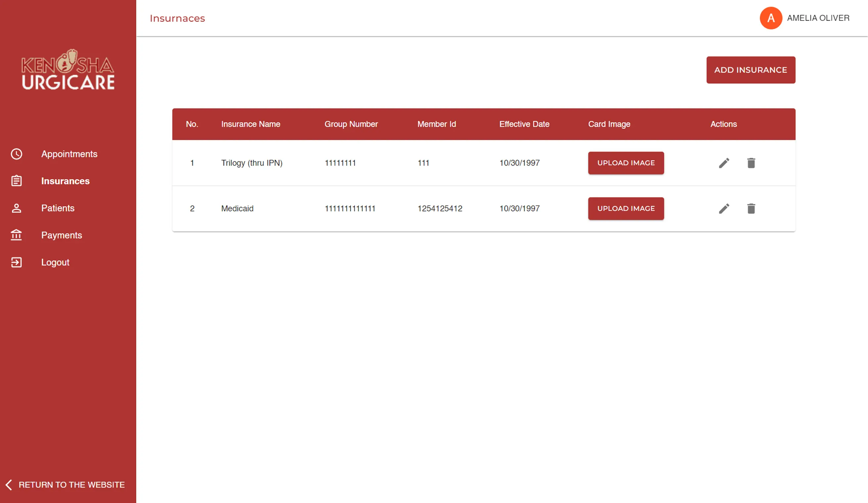Open the Appointments section
The height and width of the screenshot is (503, 868).
click(69, 154)
